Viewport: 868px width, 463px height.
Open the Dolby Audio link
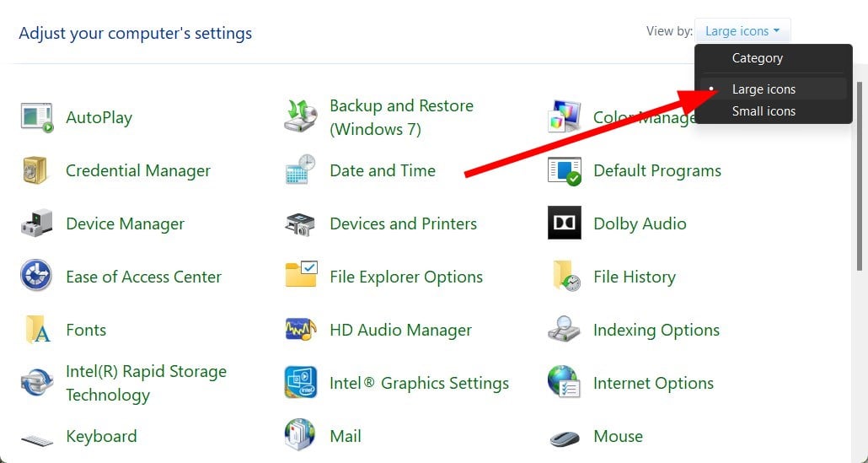click(640, 223)
